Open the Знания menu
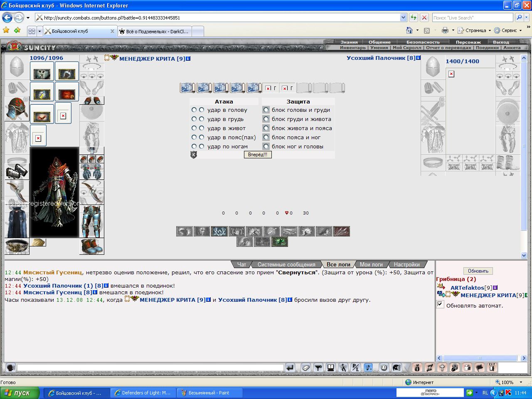532x399 pixels. pyautogui.click(x=349, y=42)
